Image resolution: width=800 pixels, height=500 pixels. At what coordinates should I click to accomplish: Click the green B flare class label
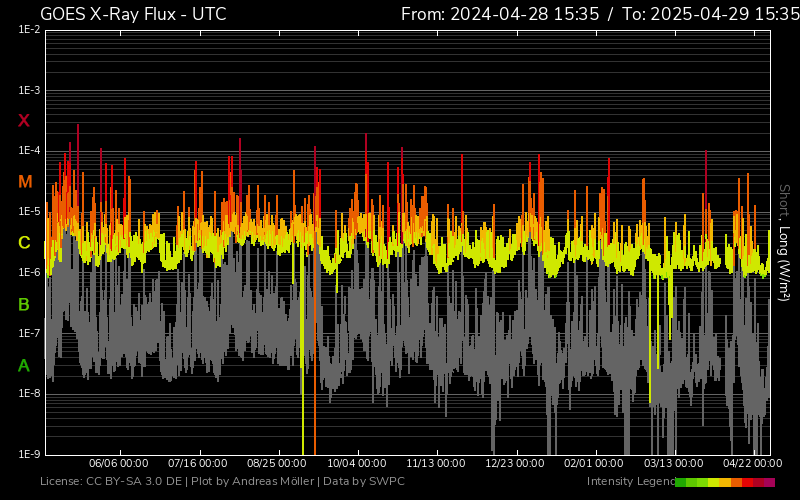click(x=24, y=305)
